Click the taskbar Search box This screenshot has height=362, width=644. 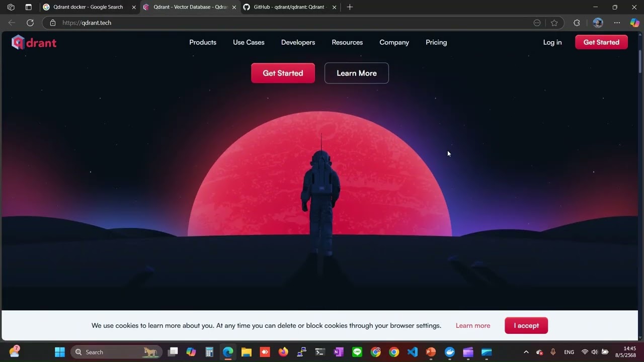tap(117, 352)
